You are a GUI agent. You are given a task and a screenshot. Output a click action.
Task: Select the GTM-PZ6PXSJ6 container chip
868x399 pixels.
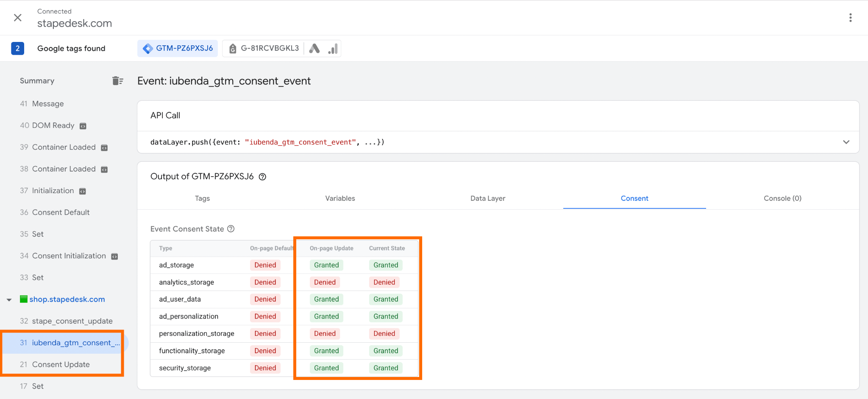click(x=178, y=48)
